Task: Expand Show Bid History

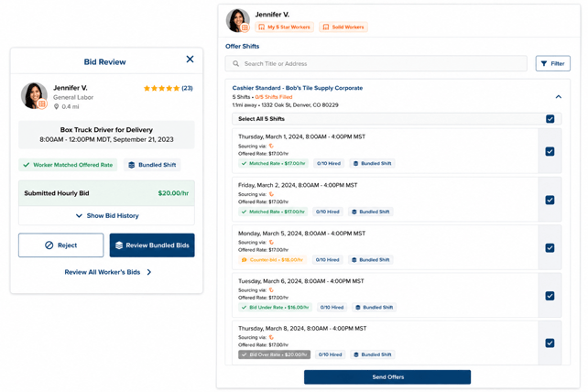Action: [x=107, y=216]
